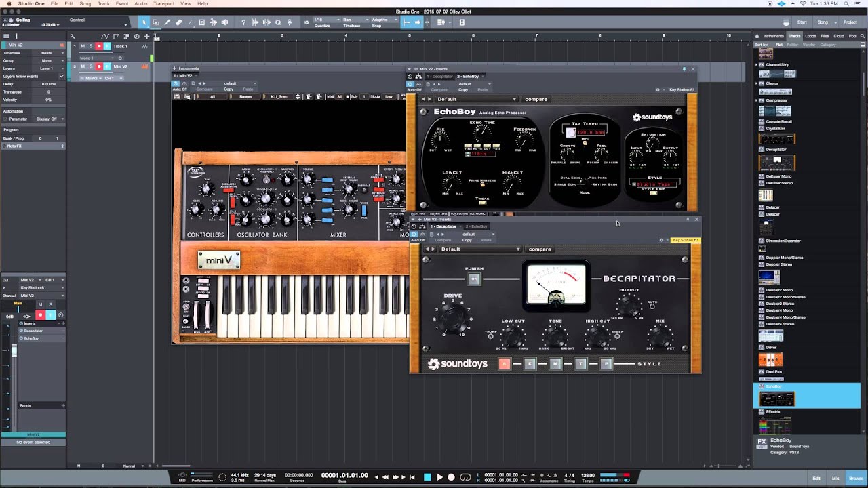Click the Mix button at bottom right
The width and height of the screenshot is (868, 488).
[x=835, y=479]
